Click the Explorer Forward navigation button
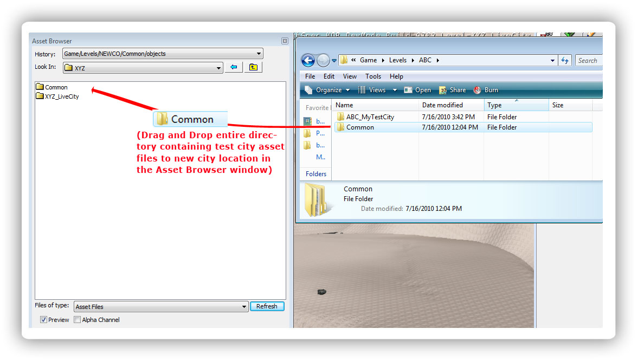Viewport: 644px width, 361px height. (323, 60)
